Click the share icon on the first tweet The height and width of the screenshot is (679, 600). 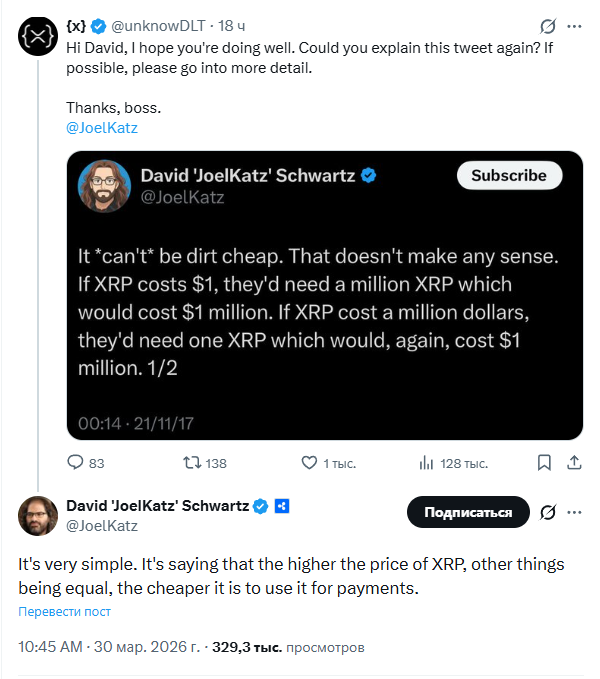574,463
